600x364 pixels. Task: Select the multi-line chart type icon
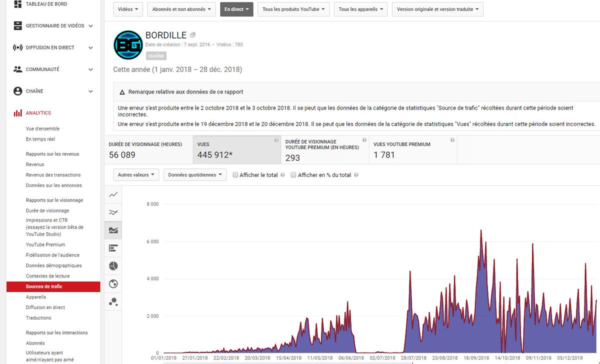113,212
